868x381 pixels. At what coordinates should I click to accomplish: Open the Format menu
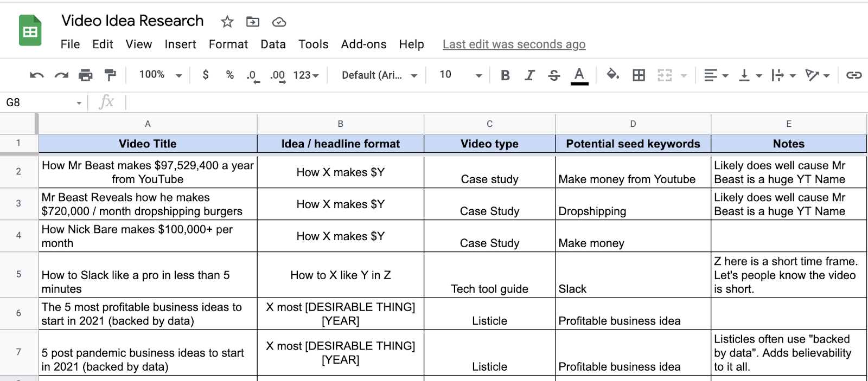[x=228, y=44]
